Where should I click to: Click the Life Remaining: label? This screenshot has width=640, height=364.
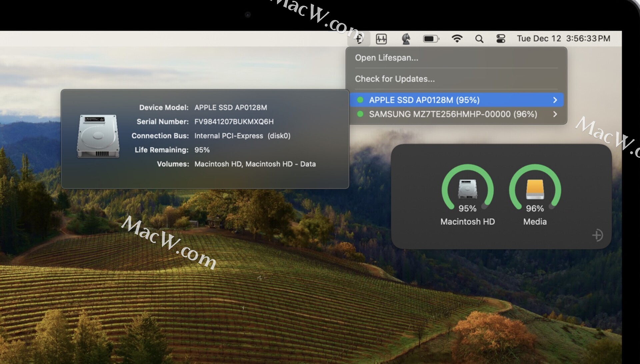(162, 150)
